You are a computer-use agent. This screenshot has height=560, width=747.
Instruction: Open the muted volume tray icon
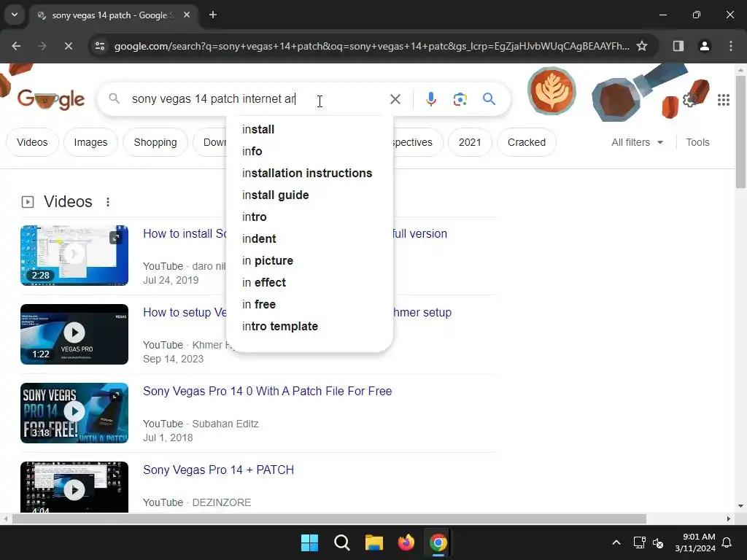tap(659, 542)
